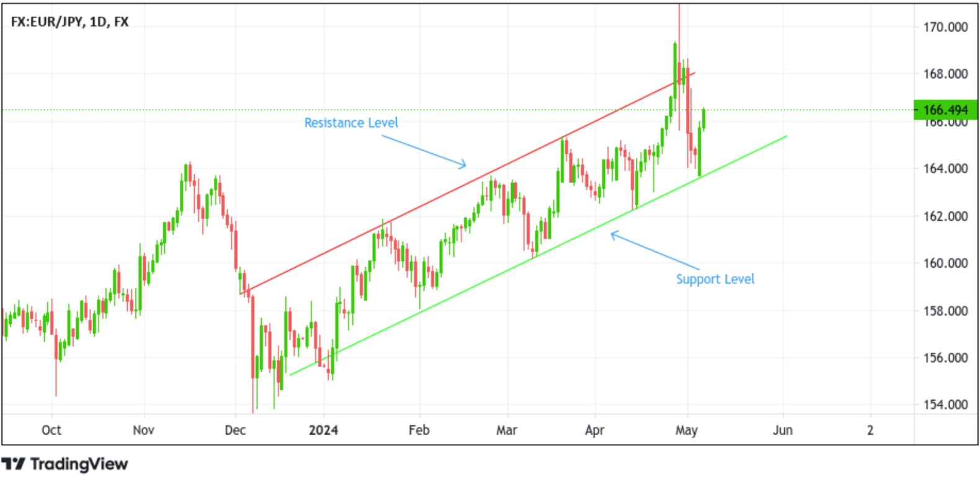This screenshot has width=980, height=478.
Task: Click the 160.000 price axis label
Action: click(945, 263)
